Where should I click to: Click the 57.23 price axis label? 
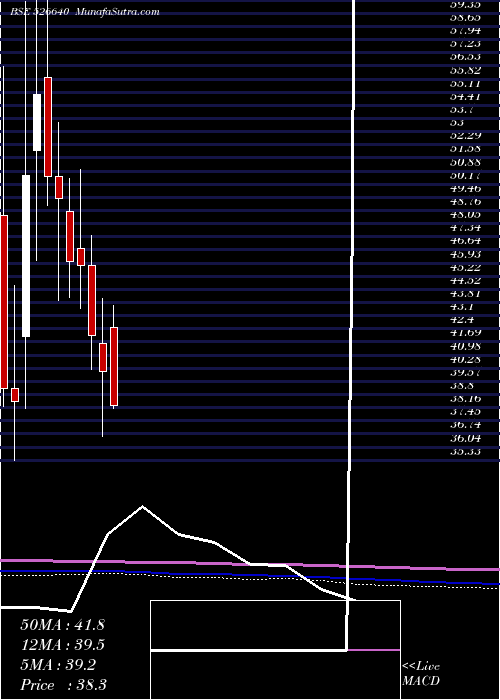click(x=465, y=44)
